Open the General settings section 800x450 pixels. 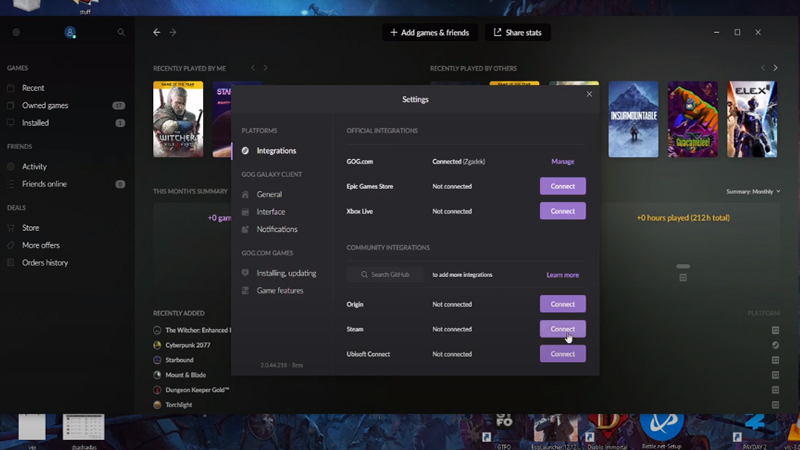click(x=269, y=194)
